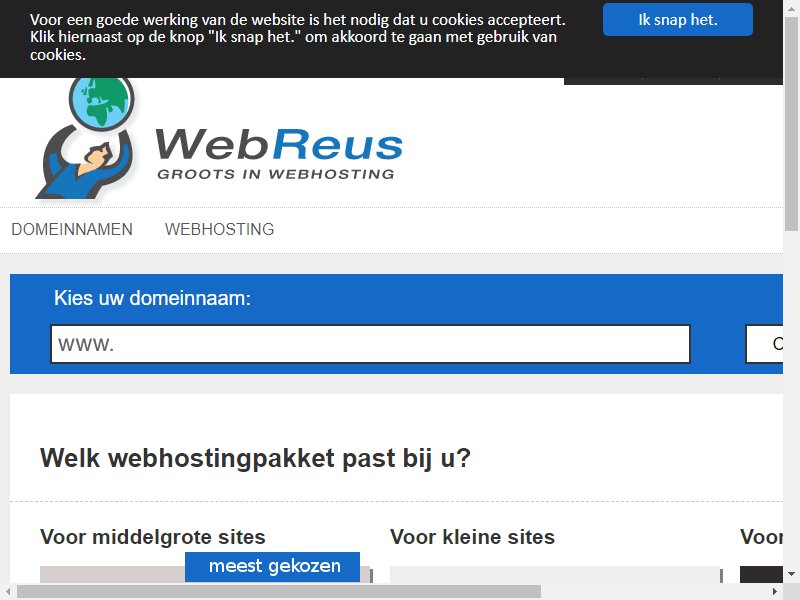Click the cut-off button beside the domain field
Image resolution: width=800 pixels, height=600 pixels.
point(764,344)
